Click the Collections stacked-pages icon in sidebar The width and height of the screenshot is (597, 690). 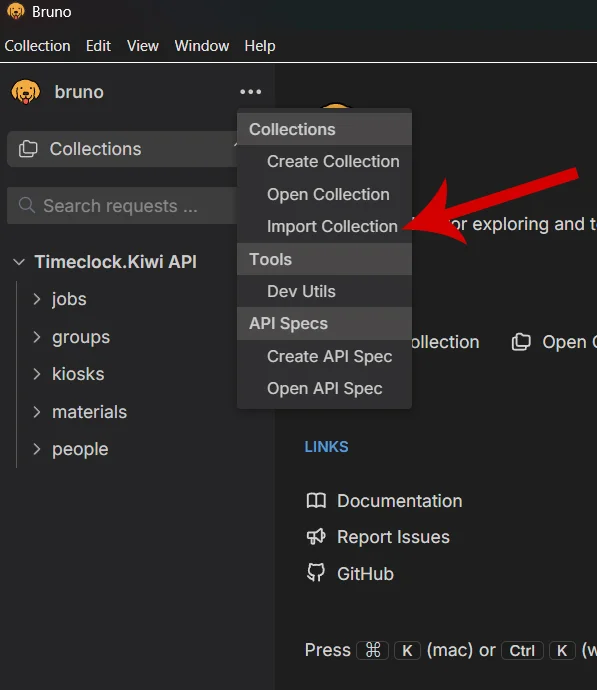28,149
